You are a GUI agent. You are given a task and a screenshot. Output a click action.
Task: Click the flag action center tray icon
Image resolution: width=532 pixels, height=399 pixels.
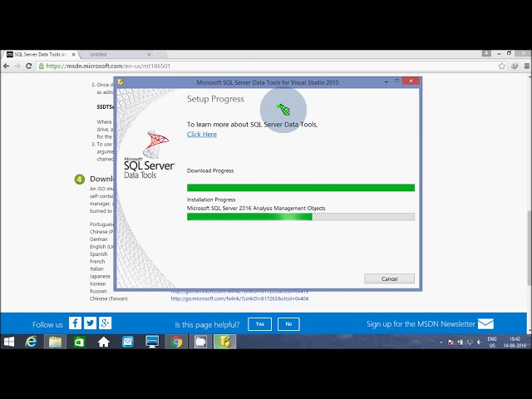pos(451,342)
